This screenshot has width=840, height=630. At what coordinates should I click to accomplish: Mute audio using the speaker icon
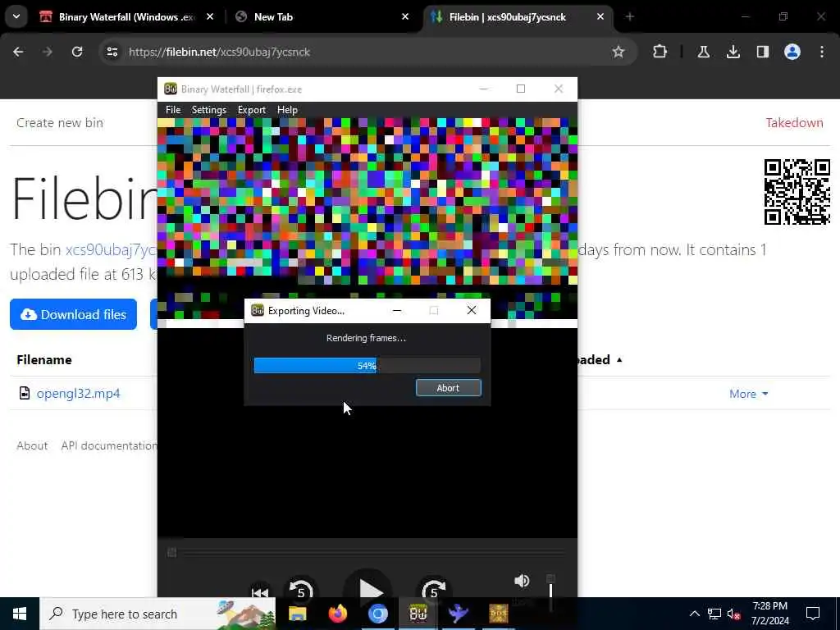(x=522, y=581)
